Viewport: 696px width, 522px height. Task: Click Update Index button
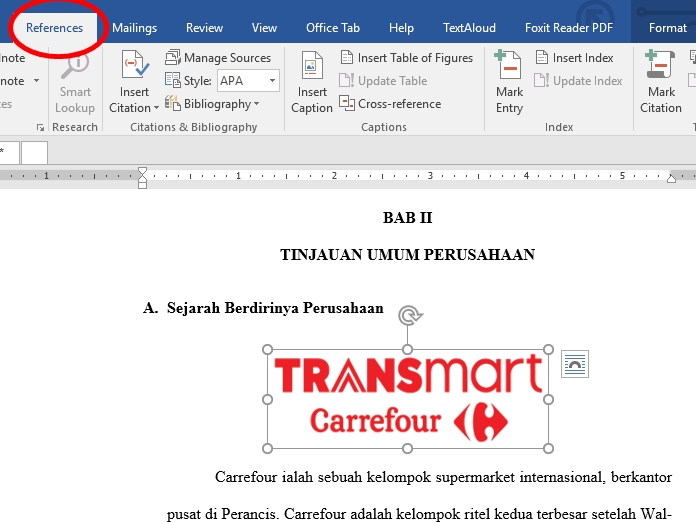(578, 81)
